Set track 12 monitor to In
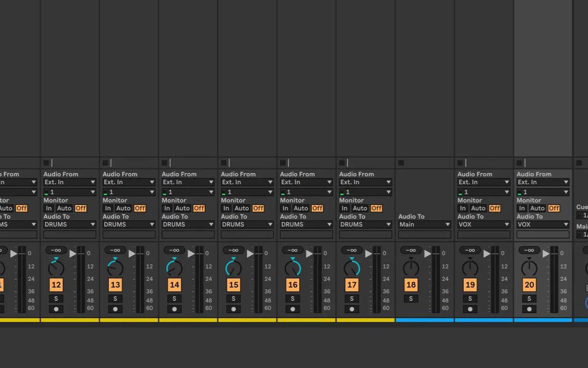Viewport: 588px width, 368px height. 49,208
